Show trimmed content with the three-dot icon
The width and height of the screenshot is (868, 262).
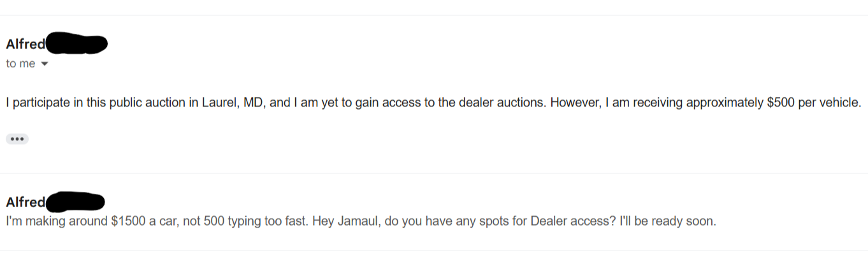(17, 139)
